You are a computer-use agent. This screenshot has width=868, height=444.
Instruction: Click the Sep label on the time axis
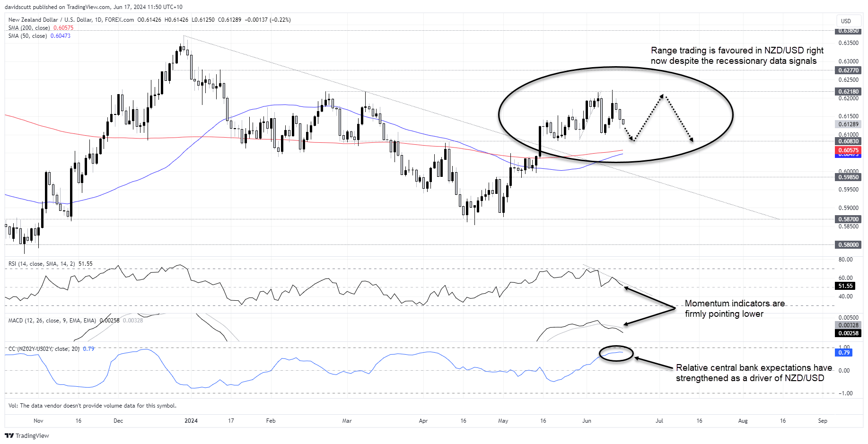pyautogui.click(x=823, y=421)
